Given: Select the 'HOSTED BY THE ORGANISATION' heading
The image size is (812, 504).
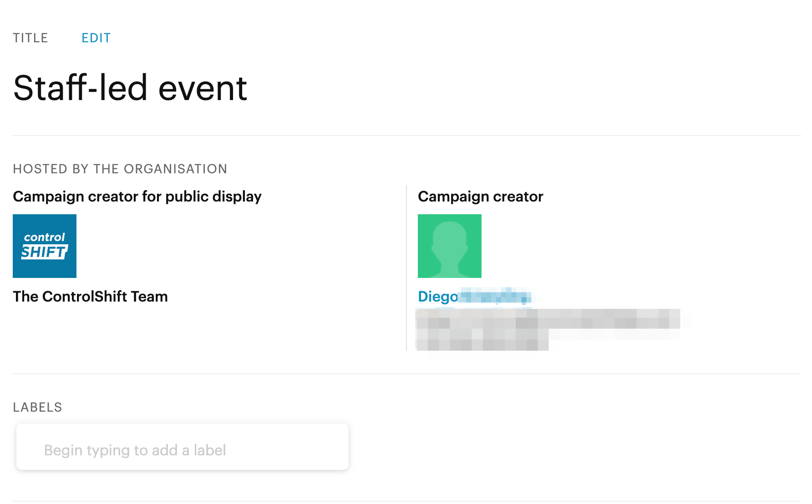Looking at the screenshot, I should tap(120, 169).
